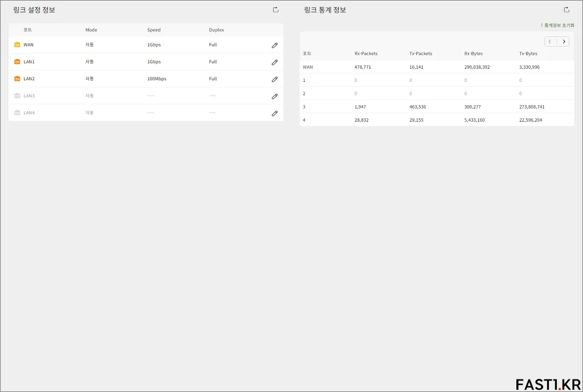Viewport: 583px width, 392px height.
Task: Refresh the 링크 설정 정보 panel
Action: pos(276,10)
